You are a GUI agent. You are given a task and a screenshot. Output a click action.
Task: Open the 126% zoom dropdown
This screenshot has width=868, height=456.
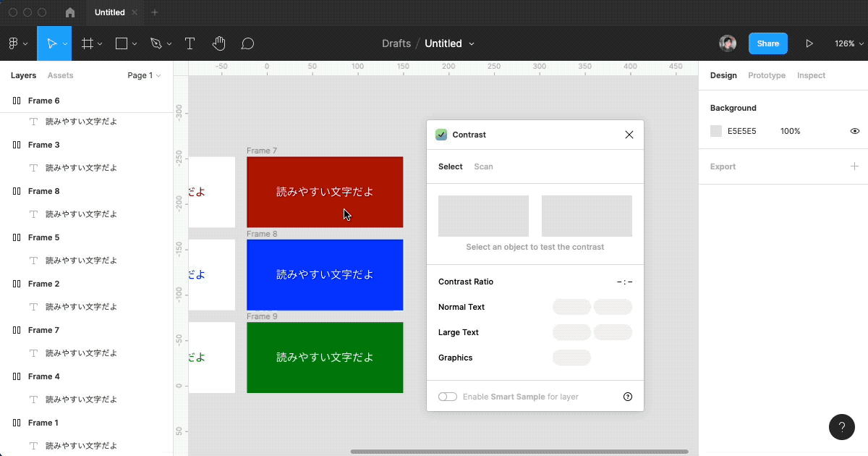pyautogui.click(x=848, y=43)
